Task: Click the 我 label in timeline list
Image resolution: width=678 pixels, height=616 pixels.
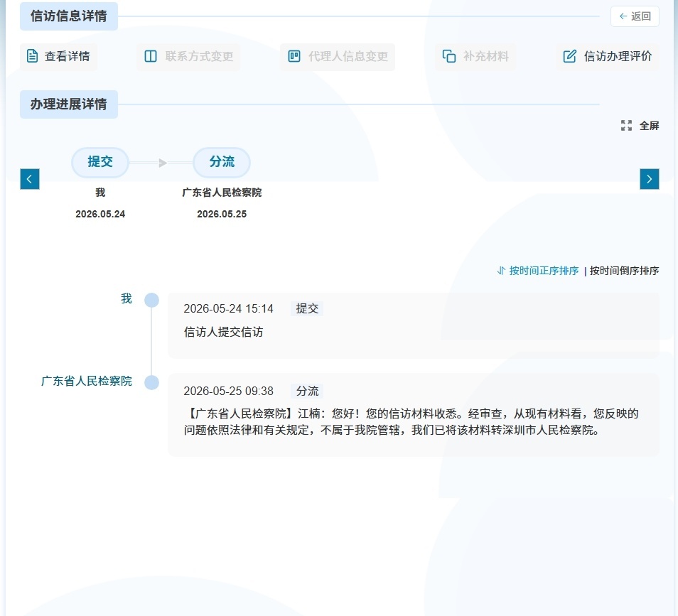Action: [x=127, y=298]
